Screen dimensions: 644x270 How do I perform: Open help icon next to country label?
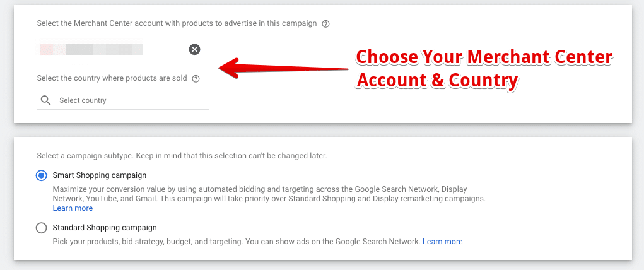click(196, 79)
